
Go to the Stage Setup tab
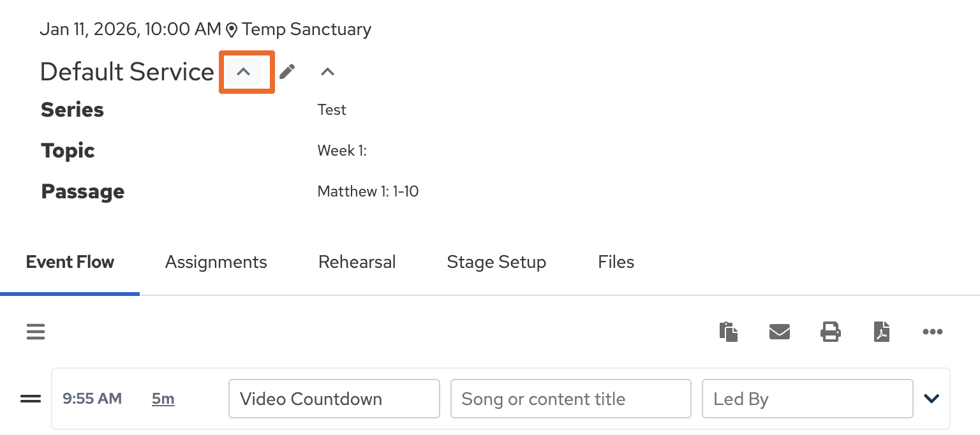pos(496,262)
